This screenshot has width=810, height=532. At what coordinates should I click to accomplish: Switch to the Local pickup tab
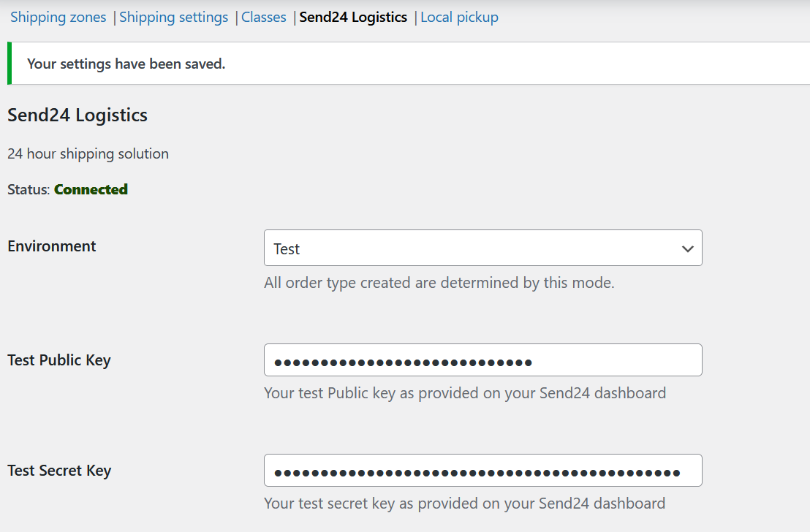tap(459, 16)
